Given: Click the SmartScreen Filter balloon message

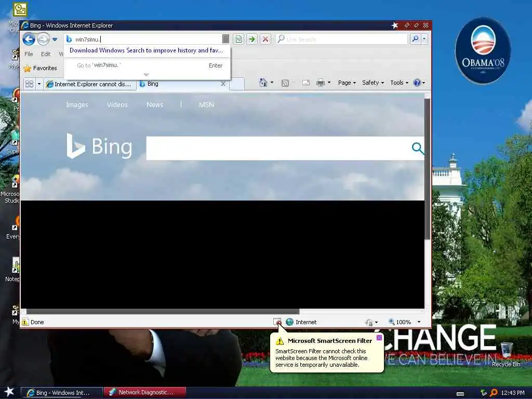Looking at the screenshot, I should [x=321, y=358].
